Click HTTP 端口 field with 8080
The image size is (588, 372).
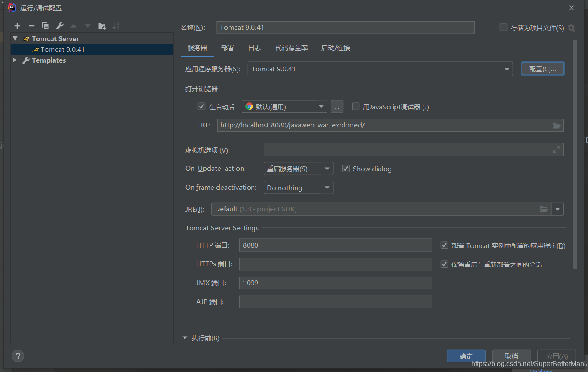pyautogui.click(x=336, y=245)
